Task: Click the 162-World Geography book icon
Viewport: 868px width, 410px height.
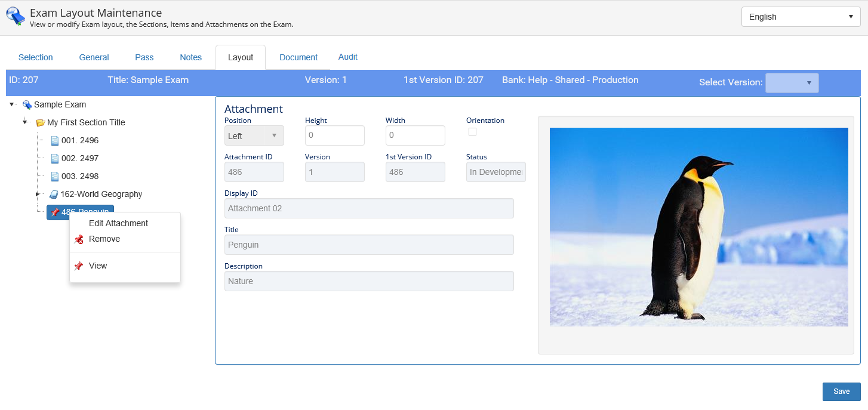Action: (54, 195)
